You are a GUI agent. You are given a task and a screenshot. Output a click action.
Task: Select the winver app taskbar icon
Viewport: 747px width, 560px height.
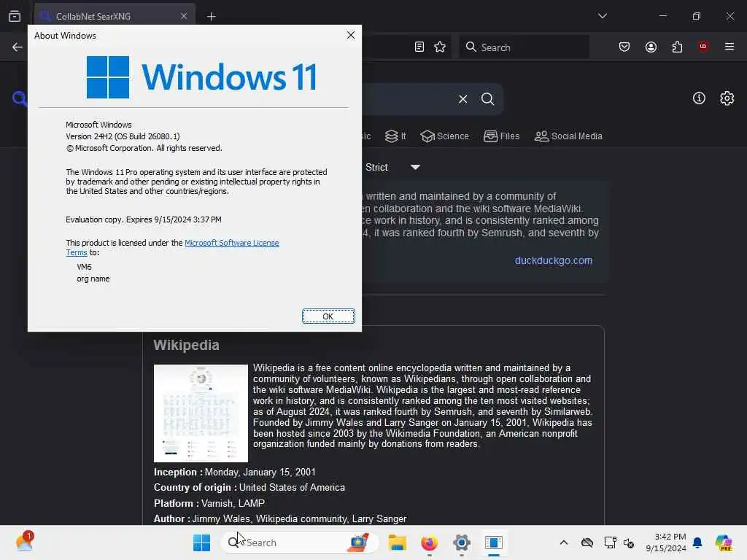[x=494, y=542]
